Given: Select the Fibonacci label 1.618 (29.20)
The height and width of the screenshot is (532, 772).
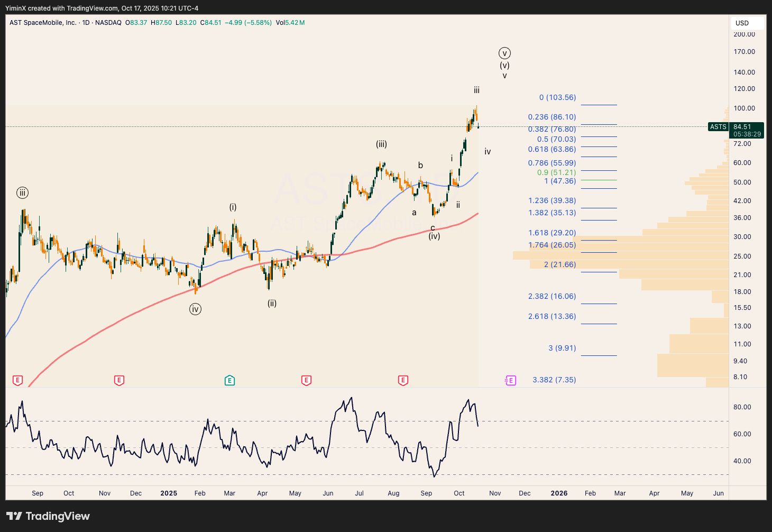Looking at the screenshot, I should coord(552,233).
